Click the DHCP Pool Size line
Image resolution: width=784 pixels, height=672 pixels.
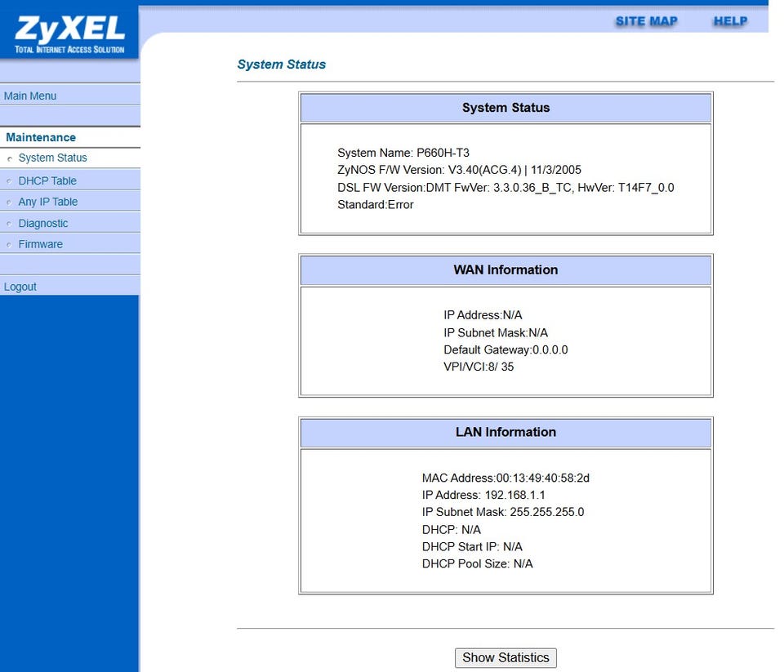(x=478, y=563)
